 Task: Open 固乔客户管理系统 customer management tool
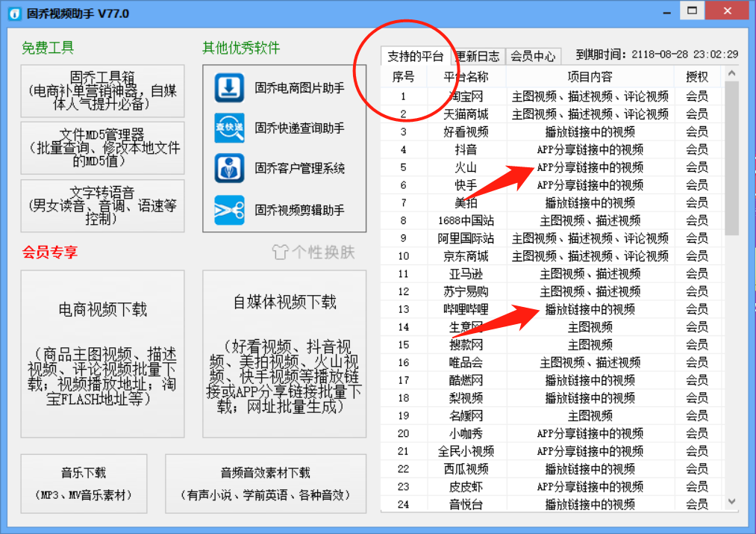[229, 167]
